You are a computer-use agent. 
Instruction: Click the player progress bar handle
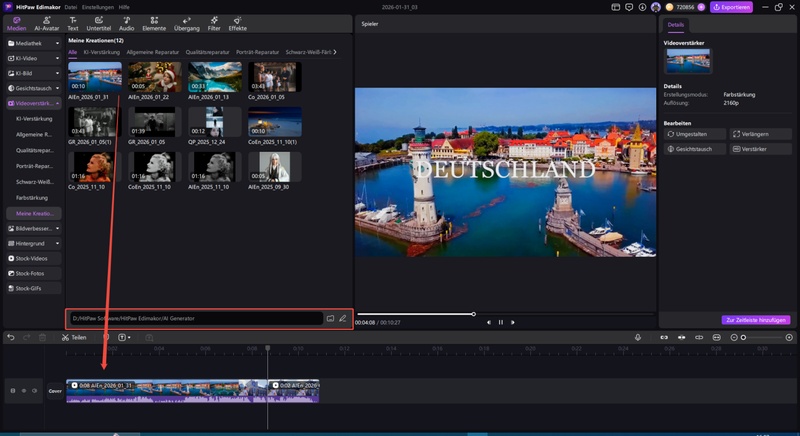[x=473, y=314]
